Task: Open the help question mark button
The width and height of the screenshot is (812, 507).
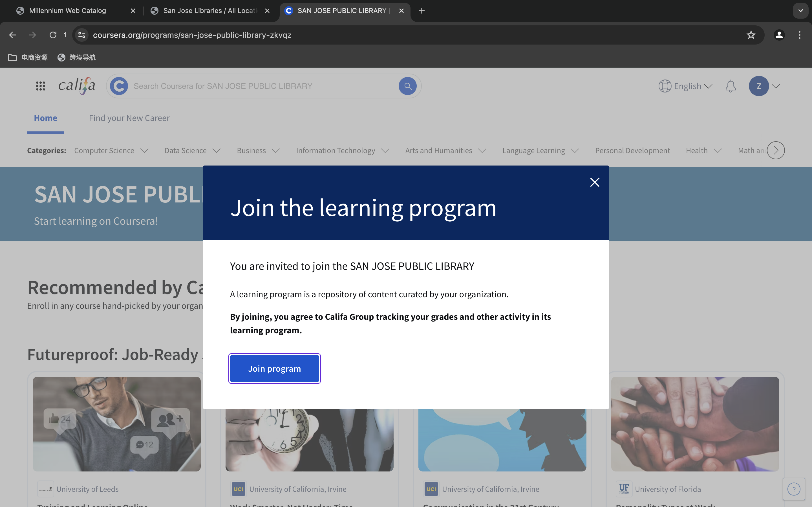Action: (x=794, y=489)
